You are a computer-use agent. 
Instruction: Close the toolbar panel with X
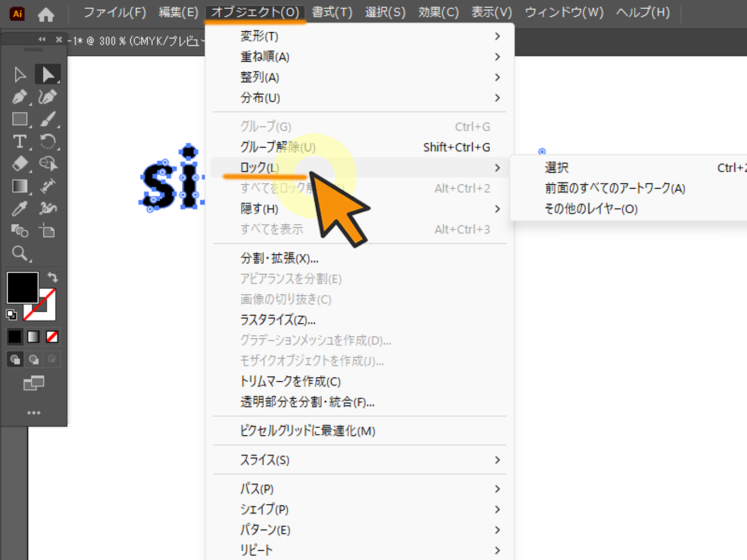(59, 39)
